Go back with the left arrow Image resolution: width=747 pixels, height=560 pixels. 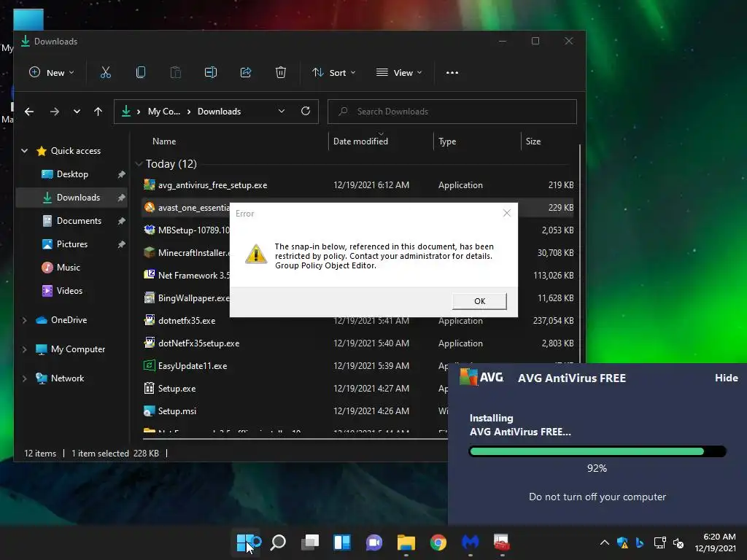[29, 112]
